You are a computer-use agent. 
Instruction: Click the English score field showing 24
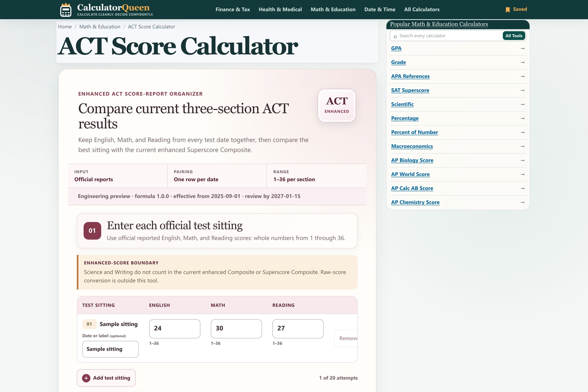coord(174,328)
